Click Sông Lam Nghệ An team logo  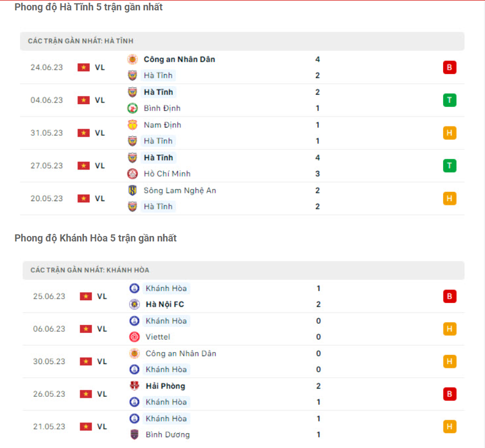(132, 190)
